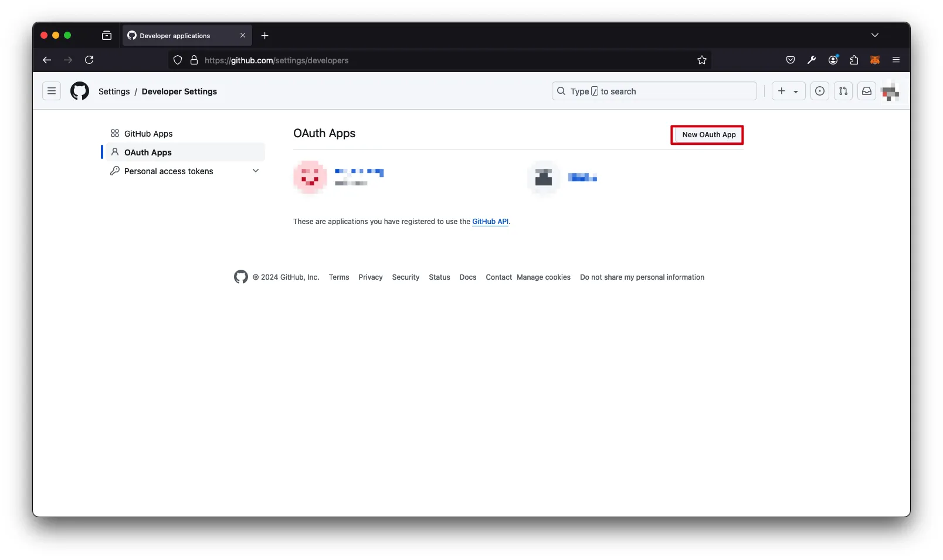Open the Issues icon in header
The height and width of the screenshot is (560, 943).
pyautogui.click(x=819, y=91)
